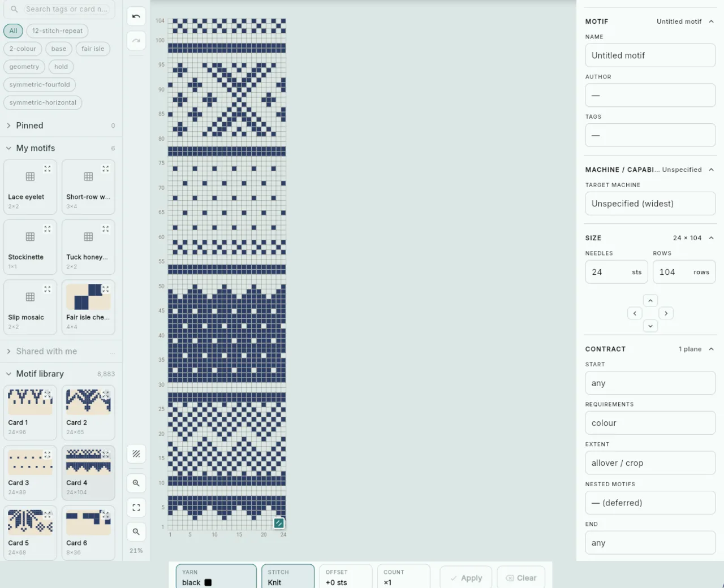Click the grid icon on Stockinette card
Screen dimensions: 724x588
(x=31, y=237)
